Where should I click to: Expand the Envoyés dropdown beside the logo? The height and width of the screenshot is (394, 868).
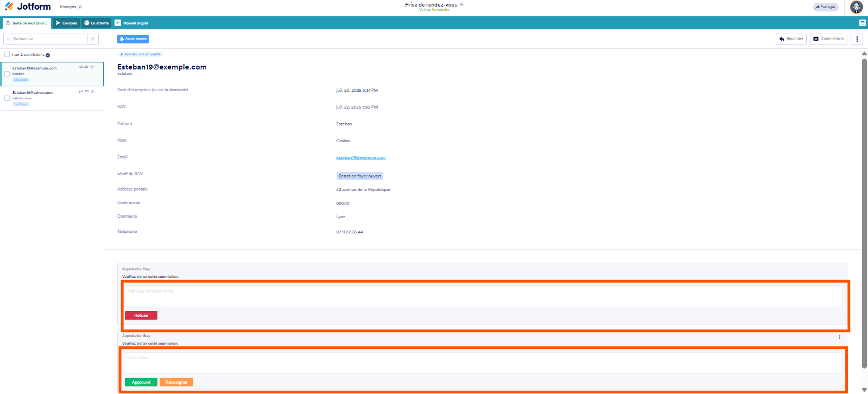coord(80,7)
